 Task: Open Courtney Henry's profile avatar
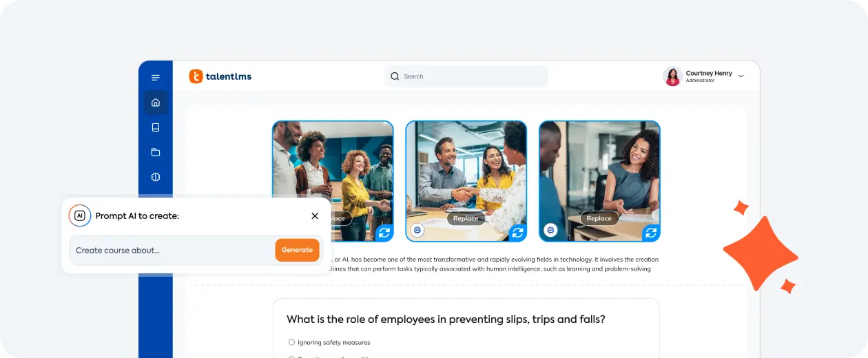[x=672, y=76]
